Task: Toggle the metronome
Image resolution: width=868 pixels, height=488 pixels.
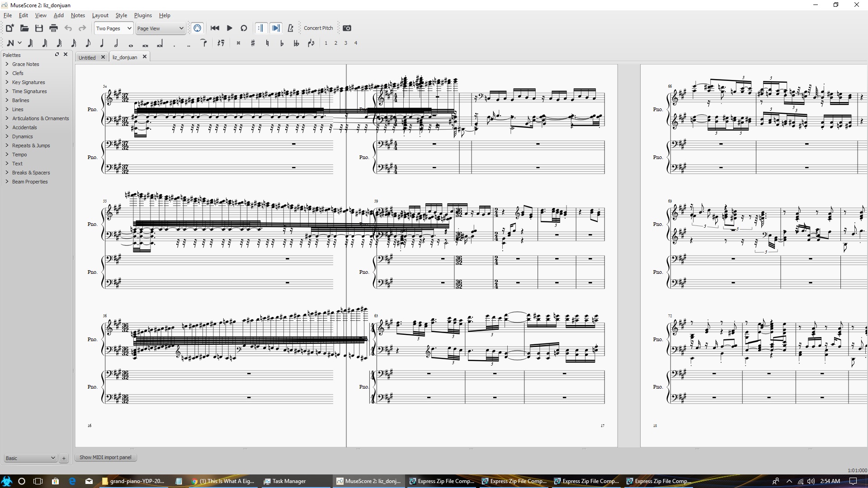Action: [290, 28]
